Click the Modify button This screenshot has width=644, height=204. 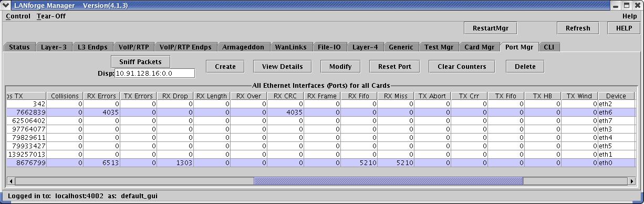[340, 66]
